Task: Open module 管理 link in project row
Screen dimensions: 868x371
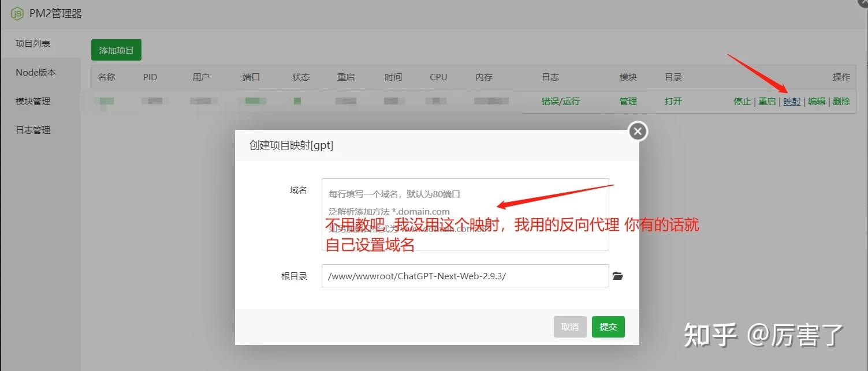Action: click(x=628, y=101)
